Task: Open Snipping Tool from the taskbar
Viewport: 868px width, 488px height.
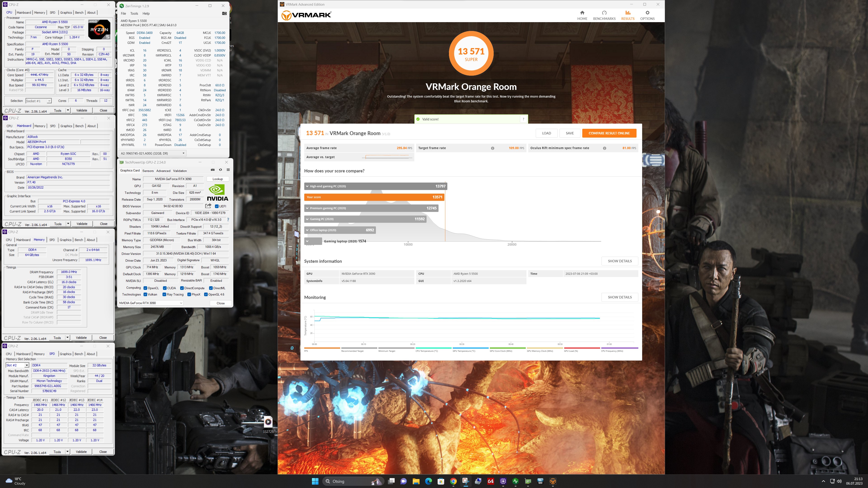Action: (x=466, y=481)
